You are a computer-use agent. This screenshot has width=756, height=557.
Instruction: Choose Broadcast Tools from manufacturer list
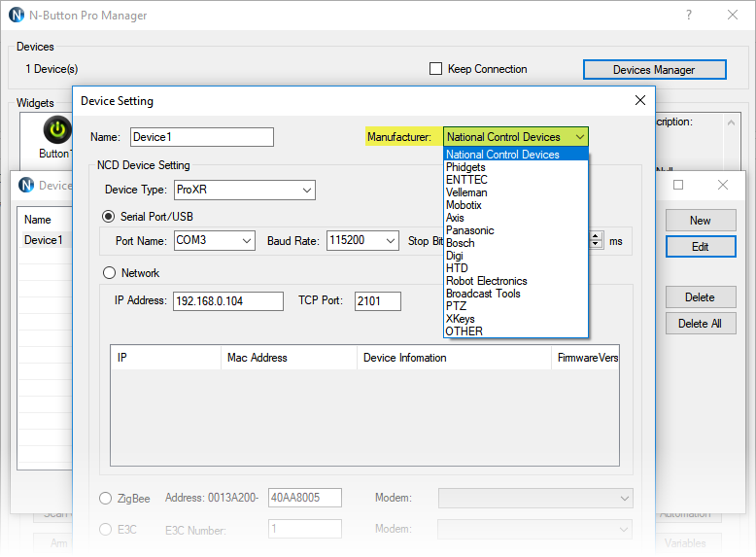[x=515, y=294]
